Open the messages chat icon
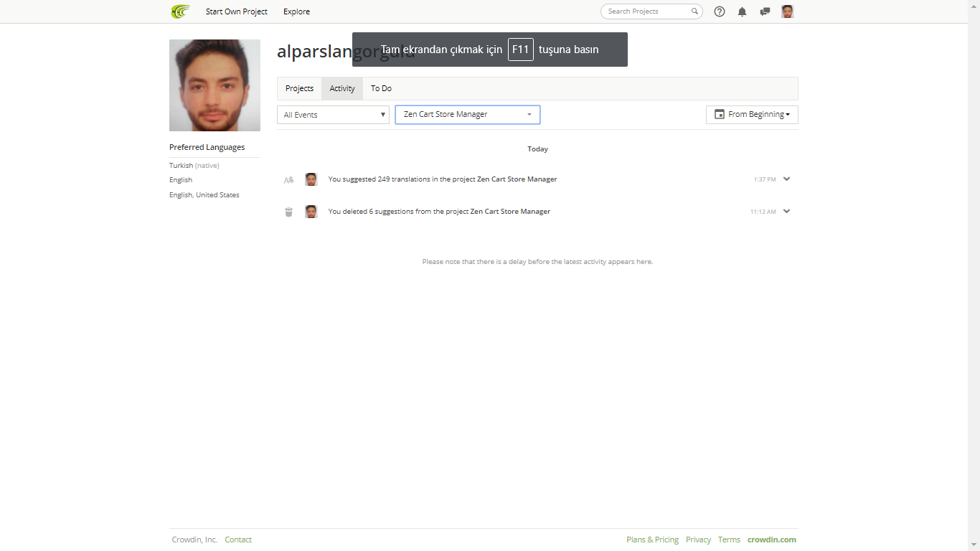This screenshot has height=551, width=980. 765,11
